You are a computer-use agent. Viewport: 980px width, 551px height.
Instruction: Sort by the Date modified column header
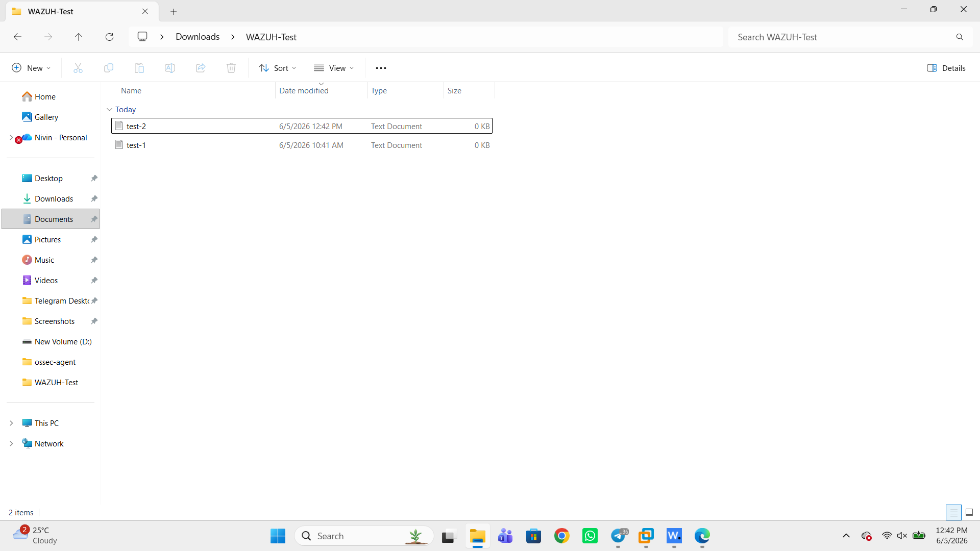point(304,90)
